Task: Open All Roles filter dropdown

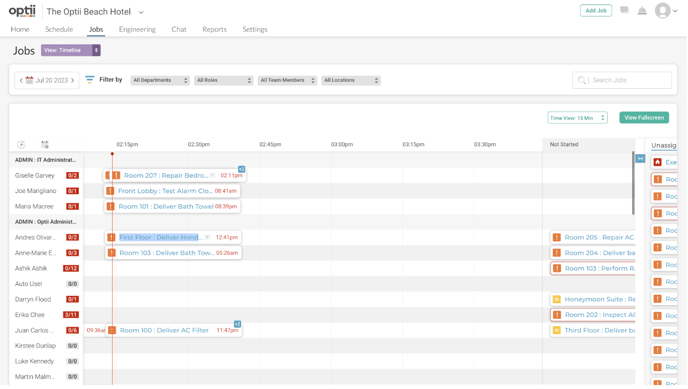Action: (x=223, y=80)
